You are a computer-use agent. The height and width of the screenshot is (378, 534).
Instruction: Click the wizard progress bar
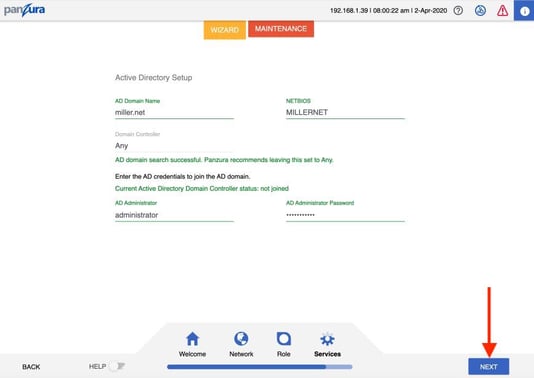click(x=260, y=367)
